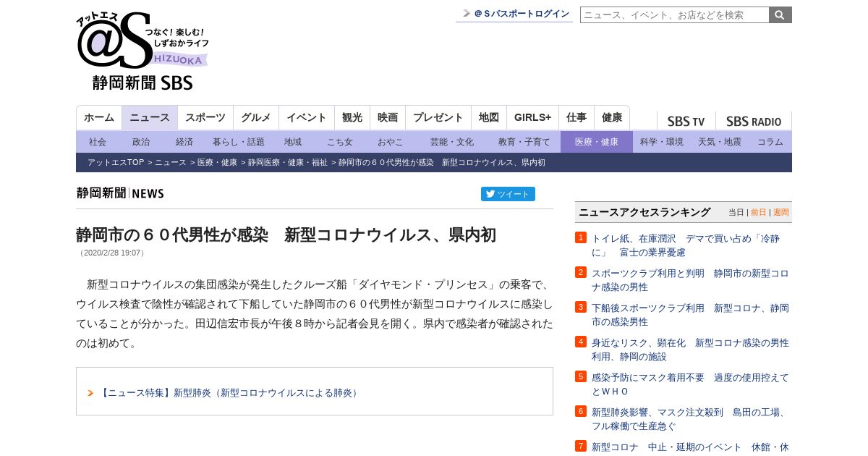The width and height of the screenshot is (868, 456).
Task: Open the こち女 submenu item
Action: [x=340, y=142]
